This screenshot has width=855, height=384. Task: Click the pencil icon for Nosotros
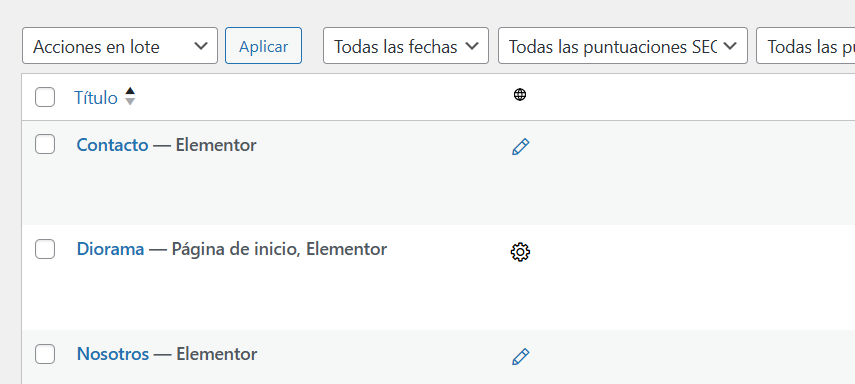point(521,357)
